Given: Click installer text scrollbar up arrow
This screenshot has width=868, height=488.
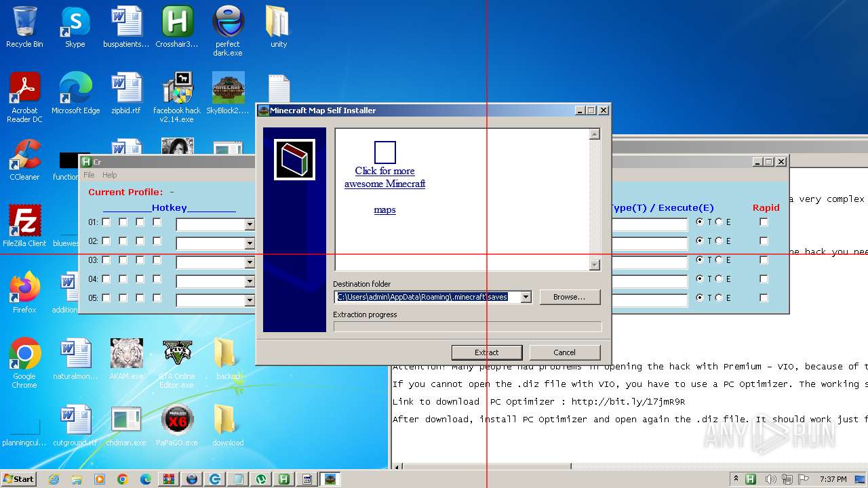Looking at the screenshot, I should (595, 134).
